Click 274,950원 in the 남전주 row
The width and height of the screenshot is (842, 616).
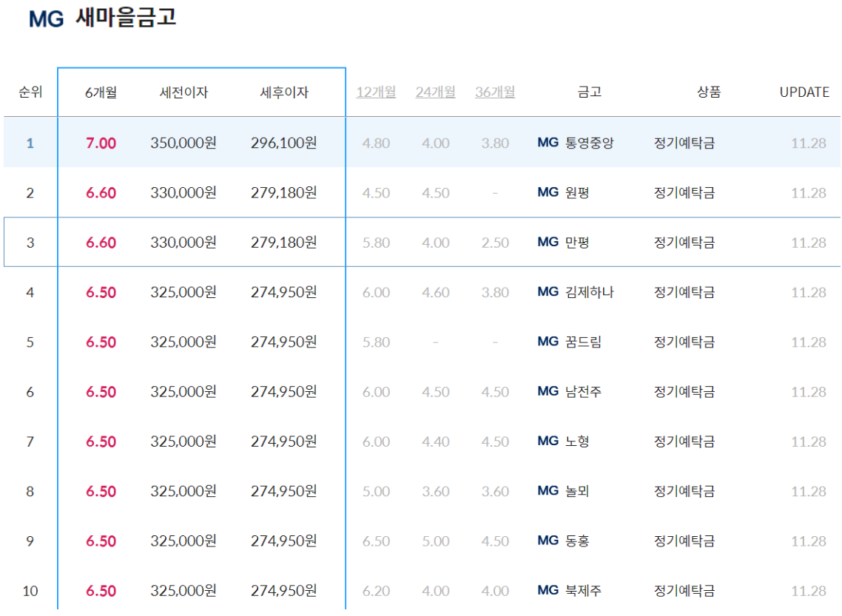(x=284, y=392)
